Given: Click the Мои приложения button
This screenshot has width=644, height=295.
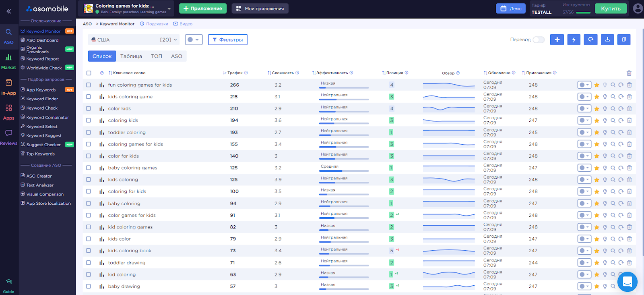Looking at the screenshot, I should [260, 8].
